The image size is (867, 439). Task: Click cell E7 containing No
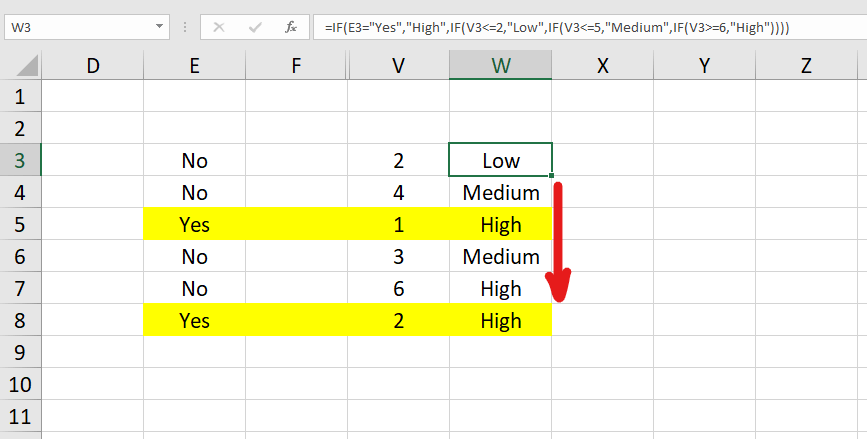(x=195, y=289)
